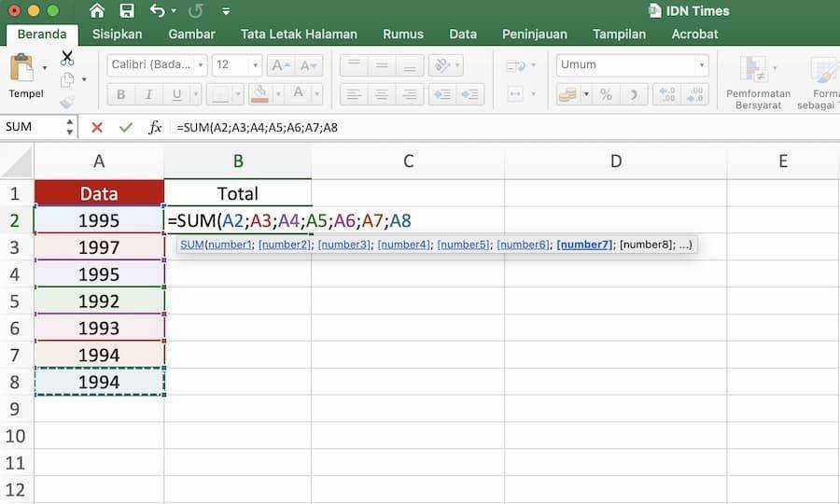Click the select-all corner triangle
The width and height of the screenshot is (840, 504).
(17, 161)
